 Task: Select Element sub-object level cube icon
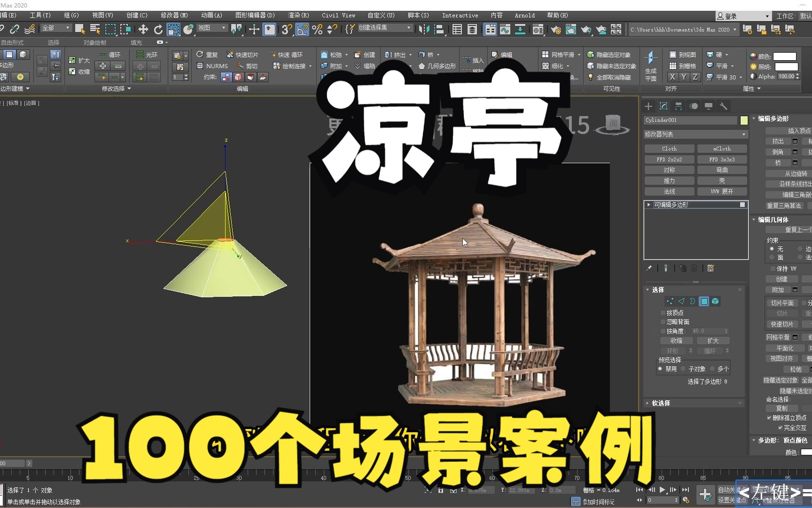[715, 301]
